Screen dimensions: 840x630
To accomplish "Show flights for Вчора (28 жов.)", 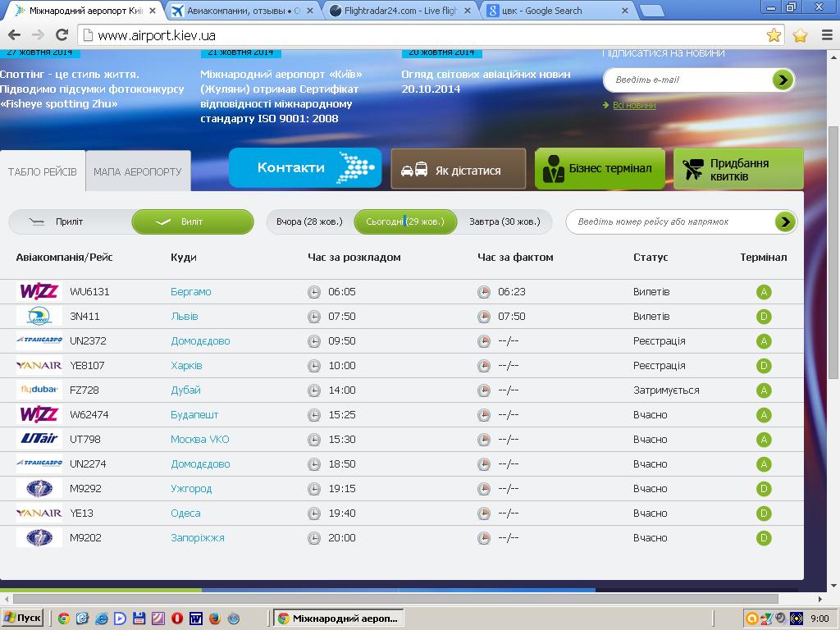I will coord(309,221).
